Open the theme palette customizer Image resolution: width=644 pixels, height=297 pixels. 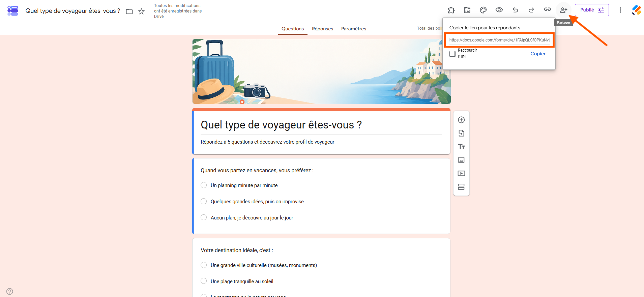(483, 10)
